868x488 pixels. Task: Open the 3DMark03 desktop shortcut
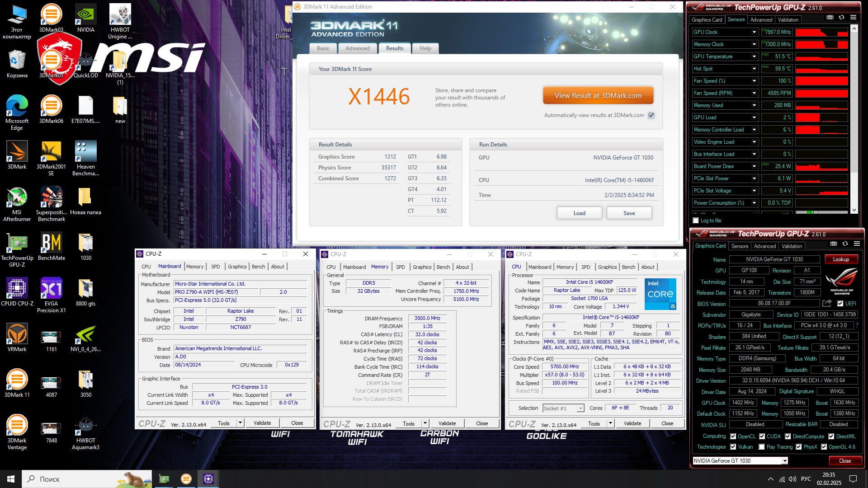pos(51,18)
